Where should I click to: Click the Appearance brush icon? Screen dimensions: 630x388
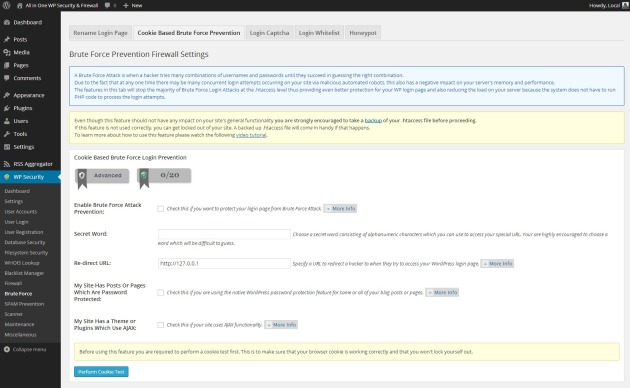click(7, 95)
